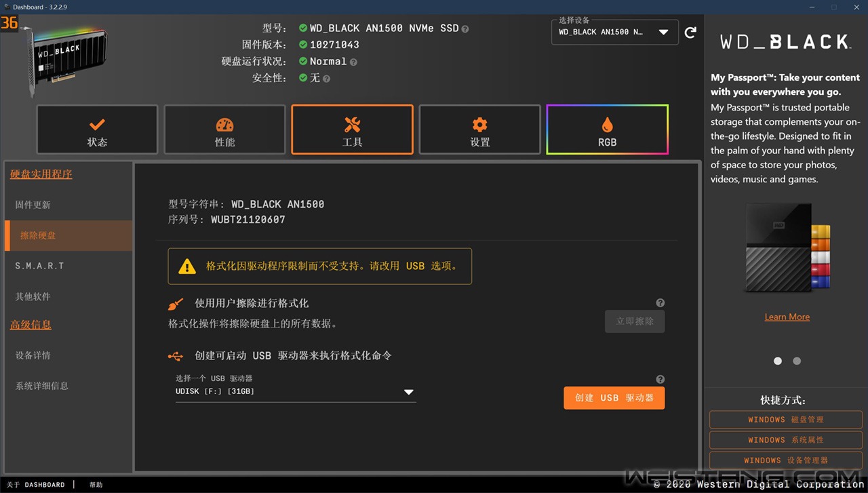Minimize the Dashboard window
868x493 pixels.
pos(813,7)
